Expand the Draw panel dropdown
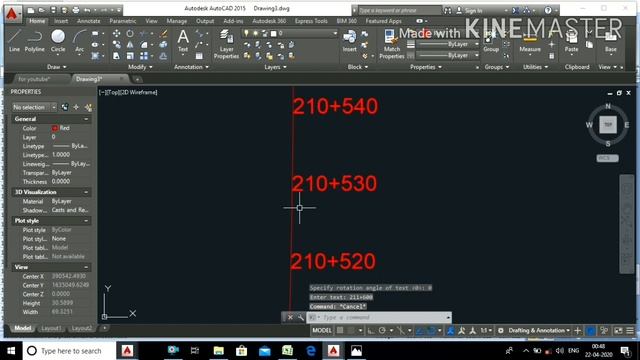 coord(57,67)
